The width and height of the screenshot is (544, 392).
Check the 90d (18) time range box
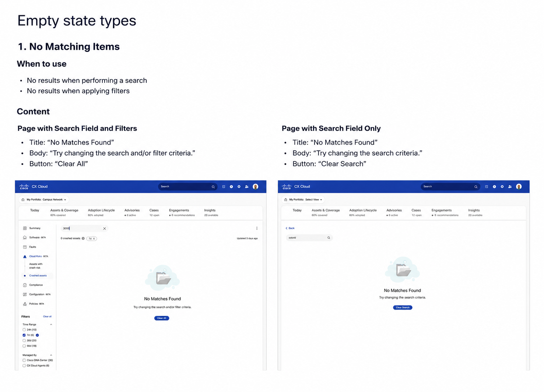click(24, 346)
